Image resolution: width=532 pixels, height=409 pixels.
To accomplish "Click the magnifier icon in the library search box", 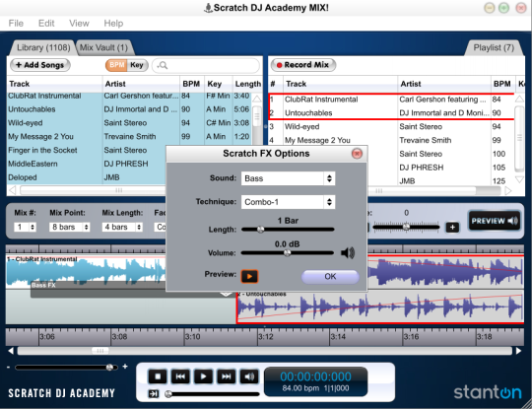I will point(163,65).
